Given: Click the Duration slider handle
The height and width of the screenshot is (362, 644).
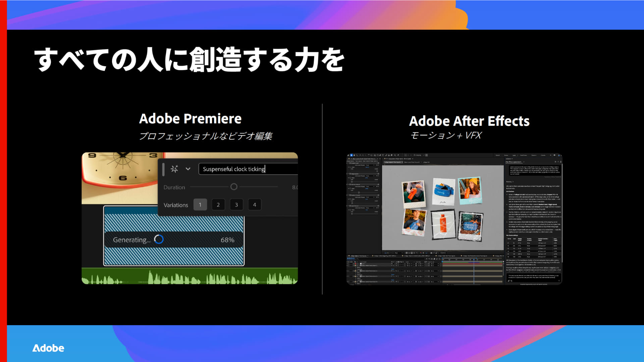Looking at the screenshot, I should click(234, 187).
